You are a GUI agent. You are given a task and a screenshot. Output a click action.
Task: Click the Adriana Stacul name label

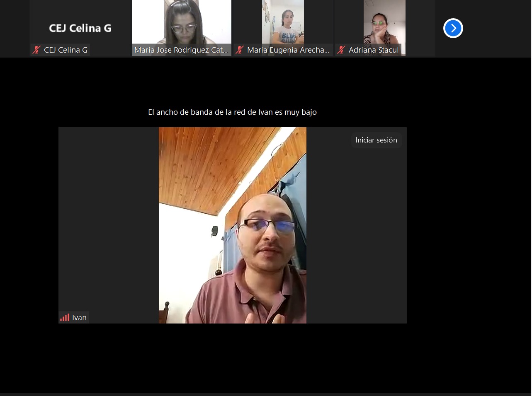pyautogui.click(x=373, y=50)
